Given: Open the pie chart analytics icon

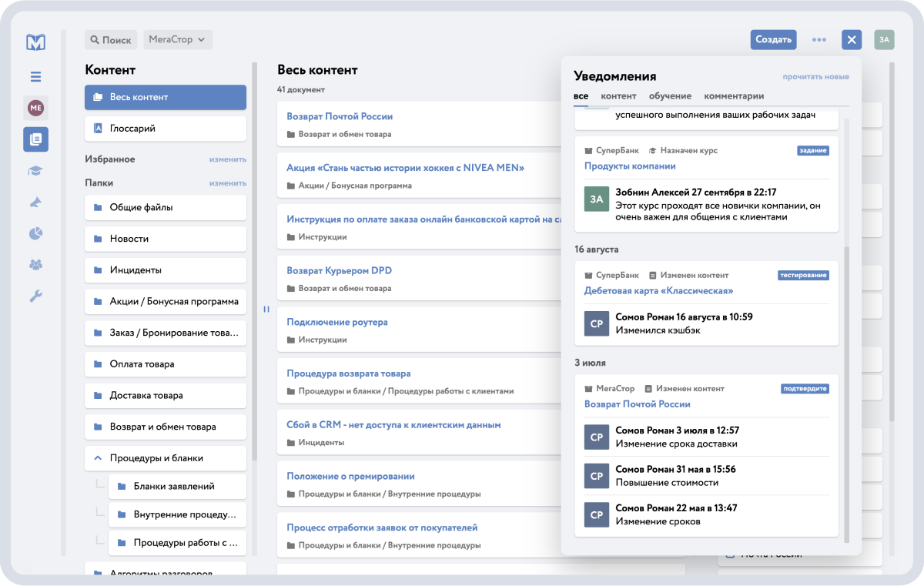Looking at the screenshot, I should pyautogui.click(x=35, y=233).
